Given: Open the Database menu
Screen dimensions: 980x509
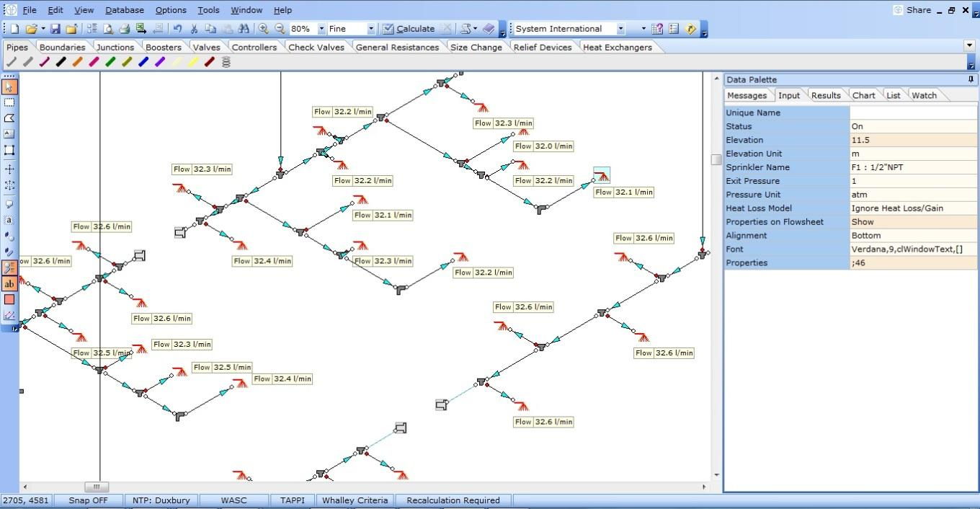Looking at the screenshot, I should [x=124, y=10].
